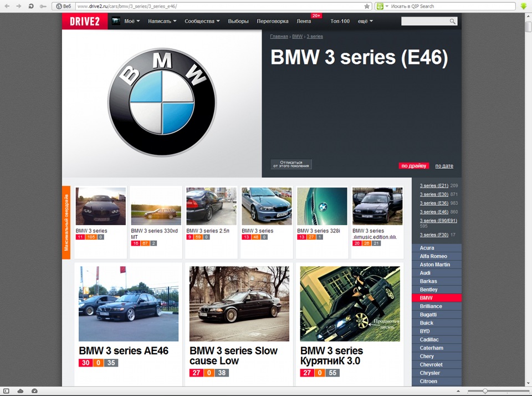
Task: Select Alfa Romeo in the brand list
Action: pyautogui.click(x=437, y=256)
